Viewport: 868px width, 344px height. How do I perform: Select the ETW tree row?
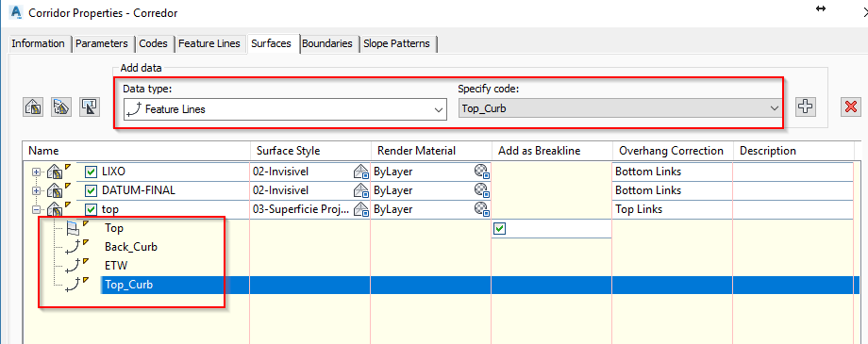click(x=116, y=266)
